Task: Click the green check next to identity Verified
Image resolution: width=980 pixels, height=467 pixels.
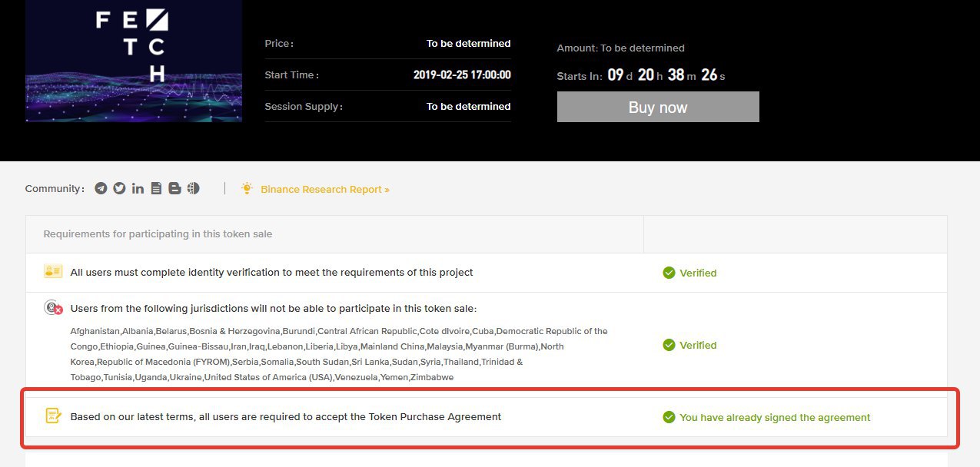Action: [x=669, y=273]
